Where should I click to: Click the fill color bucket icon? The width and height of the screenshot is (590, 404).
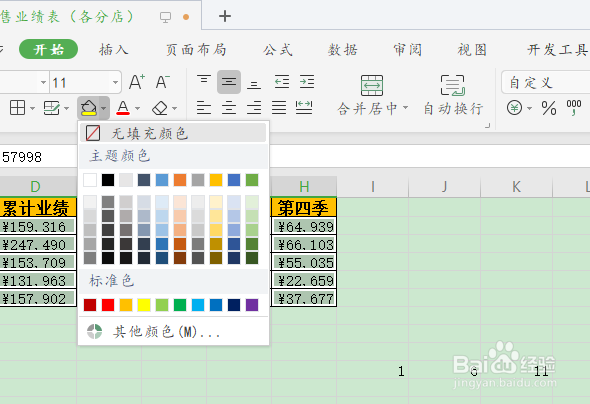pyautogui.click(x=89, y=108)
